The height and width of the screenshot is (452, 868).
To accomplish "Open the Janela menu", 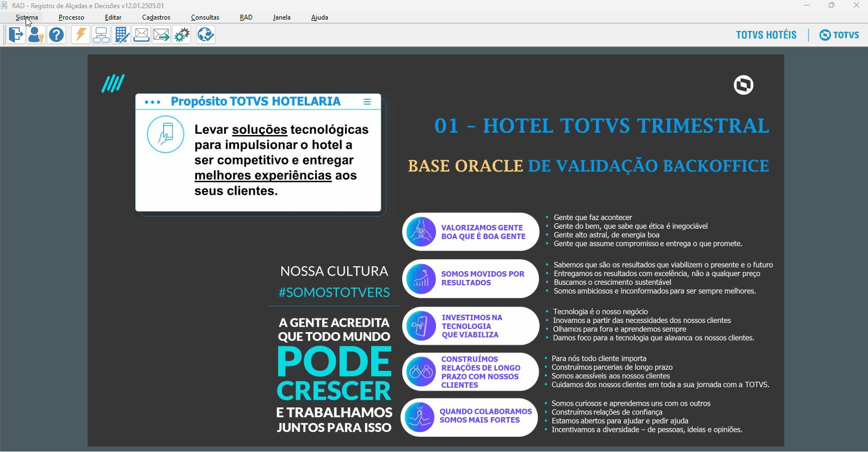I will coord(282,17).
